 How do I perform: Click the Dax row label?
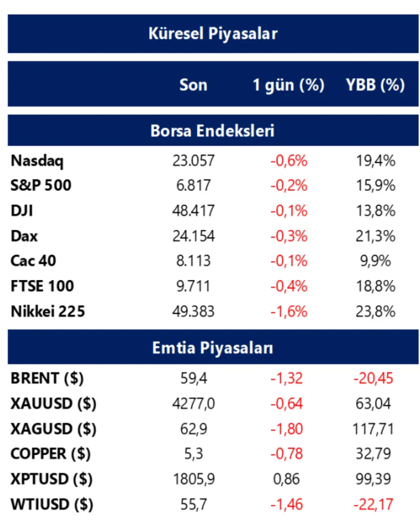point(24,236)
